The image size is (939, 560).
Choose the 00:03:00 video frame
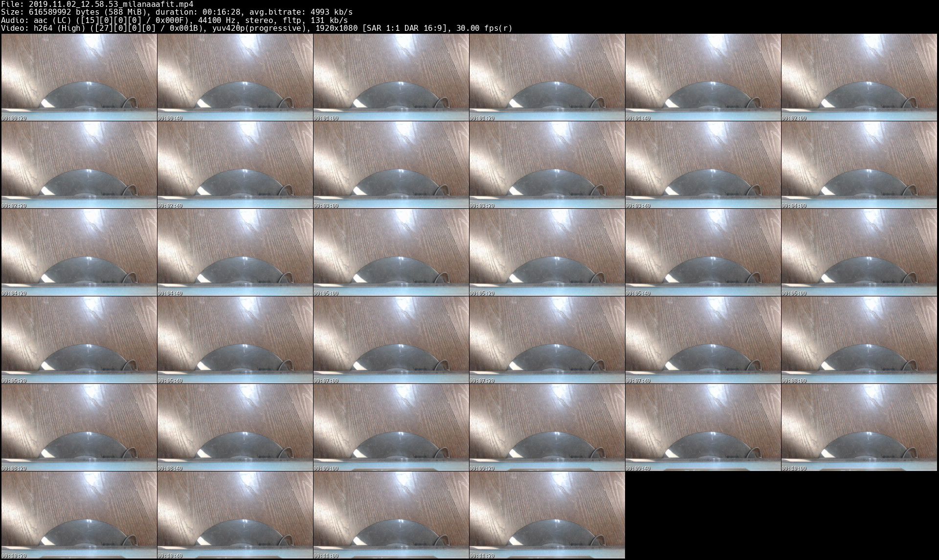pos(391,165)
